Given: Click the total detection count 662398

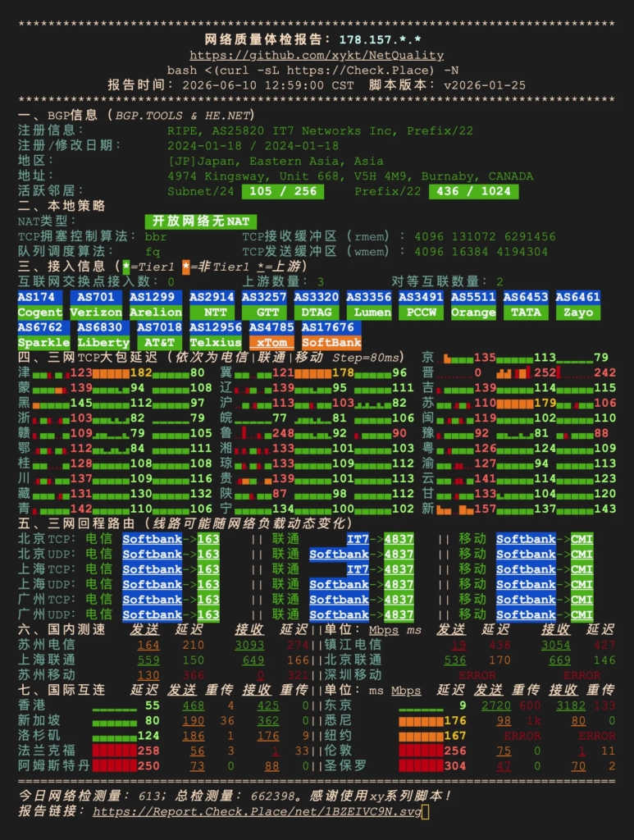Looking at the screenshot, I should tap(272, 796).
